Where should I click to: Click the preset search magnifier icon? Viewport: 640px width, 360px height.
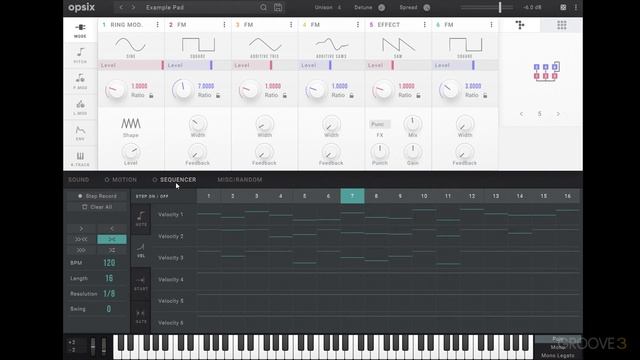coord(263,7)
